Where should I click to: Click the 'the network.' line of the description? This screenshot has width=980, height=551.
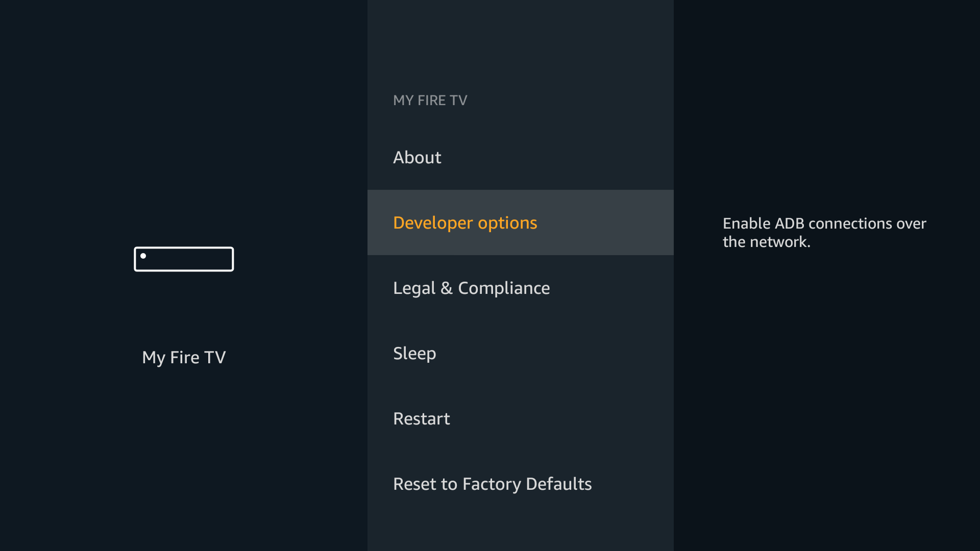[766, 242]
